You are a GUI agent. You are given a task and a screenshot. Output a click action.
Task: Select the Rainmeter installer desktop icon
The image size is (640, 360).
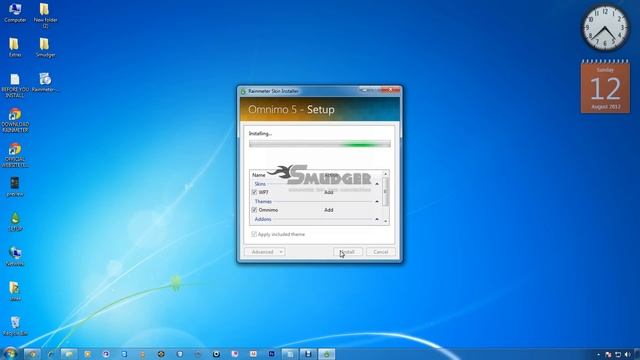point(45,82)
